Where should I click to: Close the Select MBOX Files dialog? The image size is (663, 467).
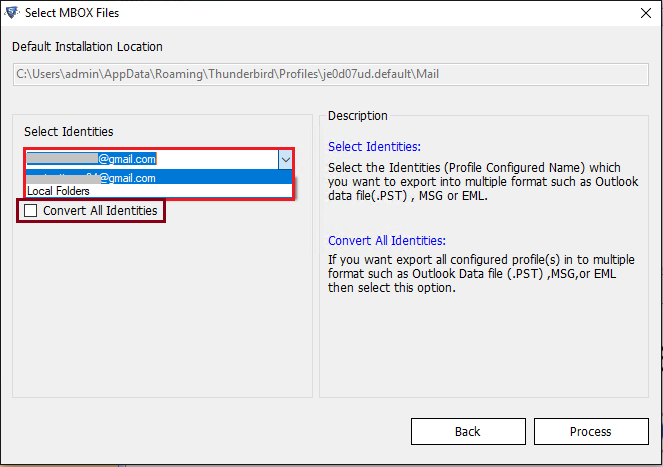[x=646, y=13]
